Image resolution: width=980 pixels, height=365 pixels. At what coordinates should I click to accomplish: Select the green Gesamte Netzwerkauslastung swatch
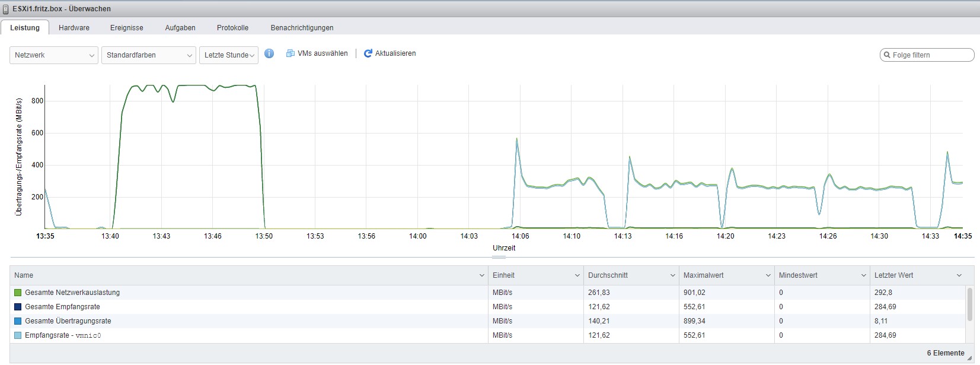point(18,293)
